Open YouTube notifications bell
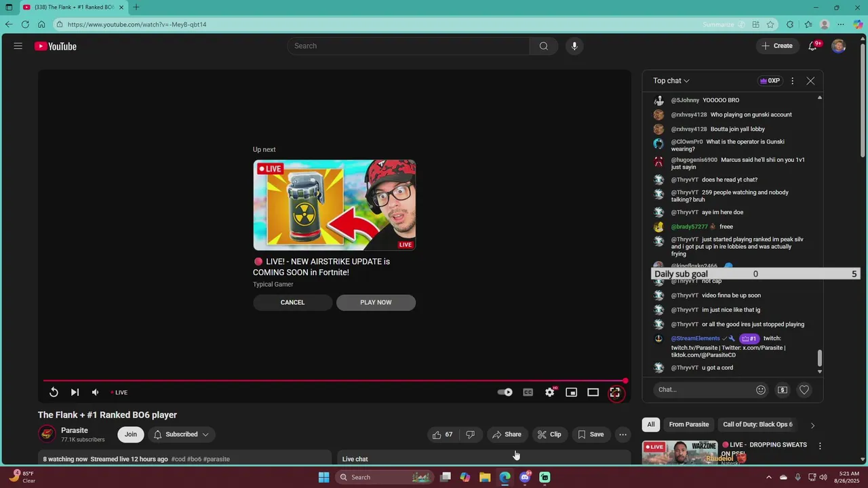This screenshot has width=868, height=488. pos(812,46)
